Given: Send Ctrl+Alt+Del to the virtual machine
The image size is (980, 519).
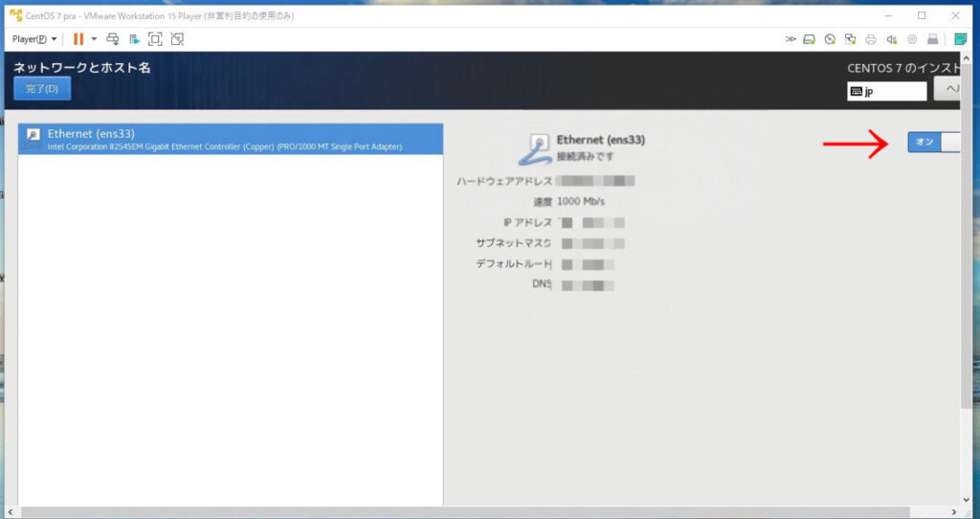Looking at the screenshot, I should pyautogui.click(x=113, y=38).
